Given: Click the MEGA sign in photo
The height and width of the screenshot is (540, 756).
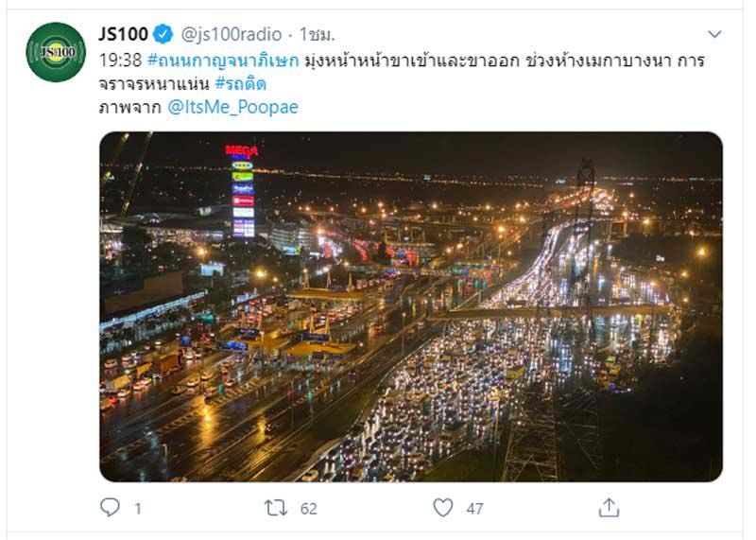Looking at the screenshot, I should (x=242, y=151).
